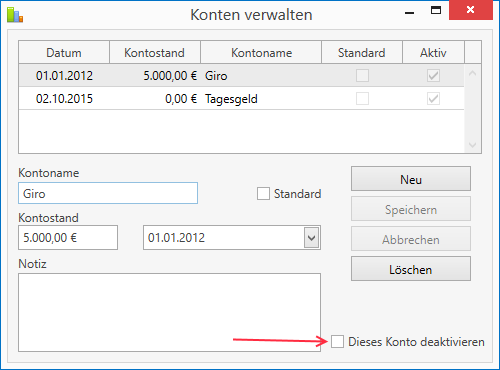Toggle Aktiv checkbox in Tagesgeld row
This screenshot has height=370, width=500.
[x=433, y=99]
